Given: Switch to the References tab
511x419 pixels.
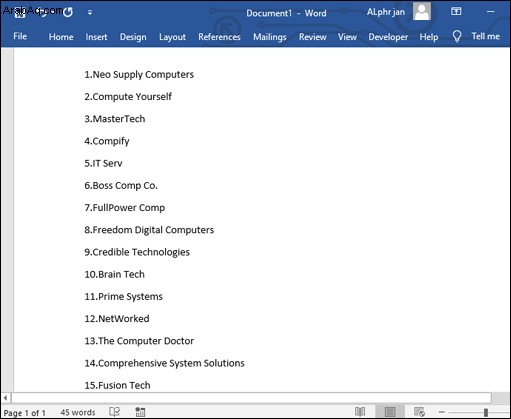Looking at the screenshot, I should point(219,37).
